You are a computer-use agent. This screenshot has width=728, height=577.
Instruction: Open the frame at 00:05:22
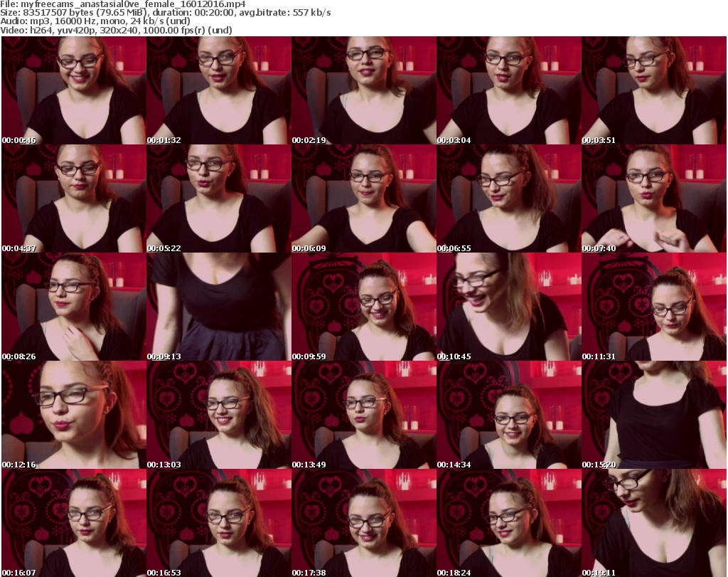219,198
